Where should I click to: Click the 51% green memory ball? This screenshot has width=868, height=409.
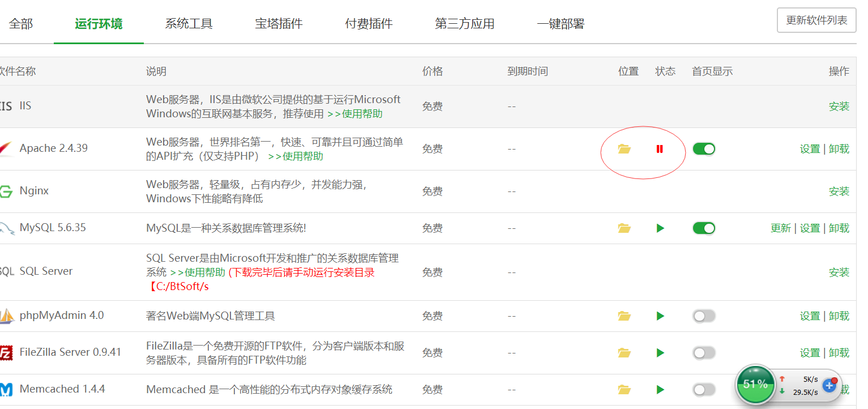click(754, 384)
